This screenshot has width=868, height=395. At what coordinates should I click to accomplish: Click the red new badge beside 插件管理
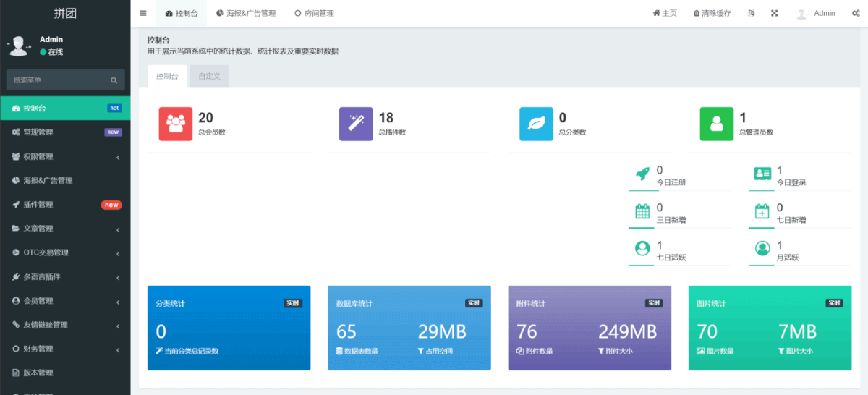(111, 205)
